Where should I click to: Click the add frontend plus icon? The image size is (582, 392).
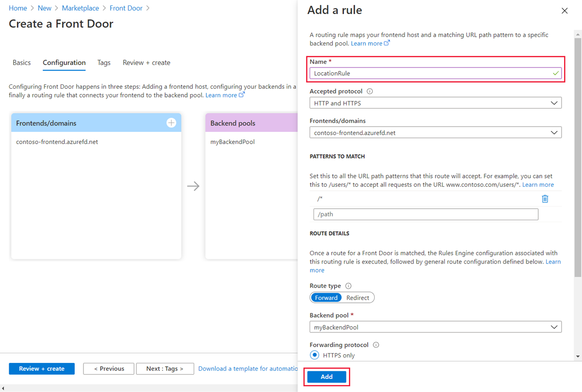[x=171, y=123]
